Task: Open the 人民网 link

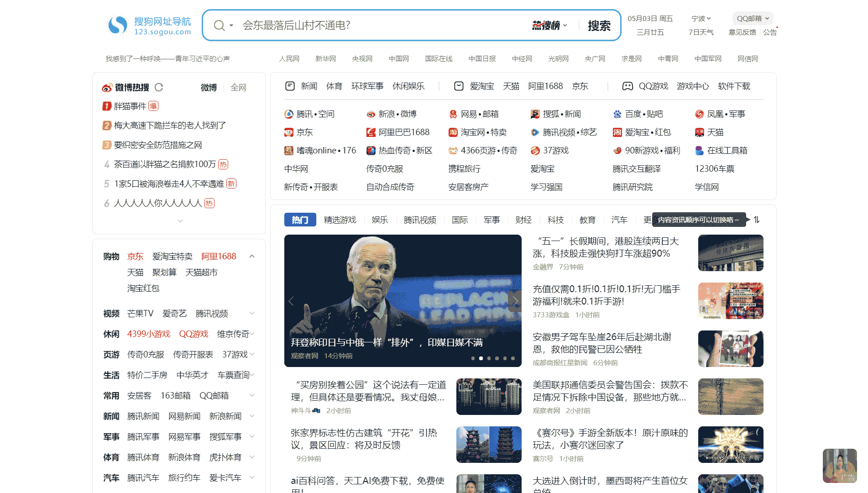Action: click(x=289, y=59)
